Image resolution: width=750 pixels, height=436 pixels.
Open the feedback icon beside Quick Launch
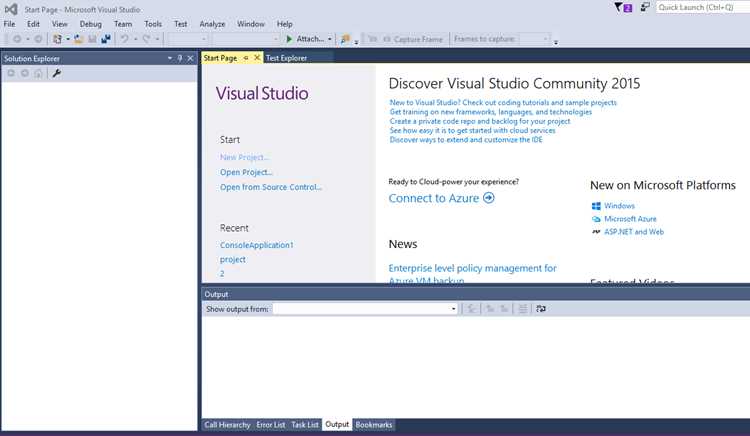(x=645, y=7)
